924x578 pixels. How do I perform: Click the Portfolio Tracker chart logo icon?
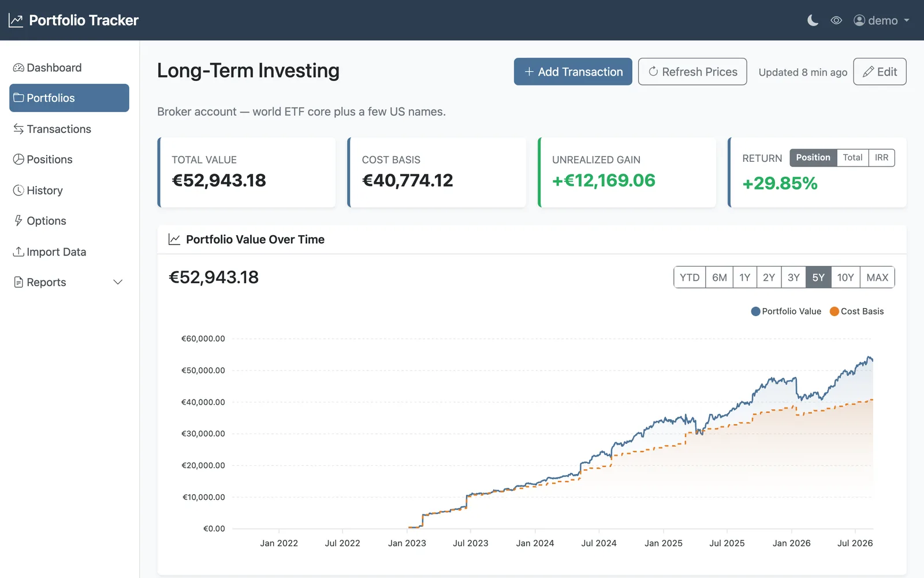pyautogui.click(x=16, y=21)
